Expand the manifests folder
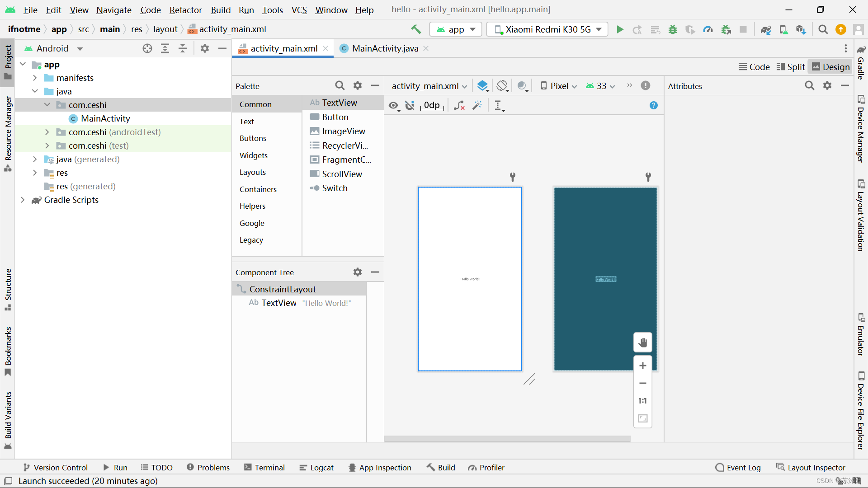 click(35, 78)
